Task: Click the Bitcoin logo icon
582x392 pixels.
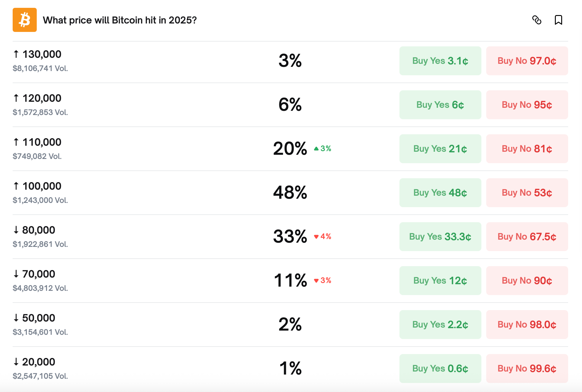Action: click(24, 20)
